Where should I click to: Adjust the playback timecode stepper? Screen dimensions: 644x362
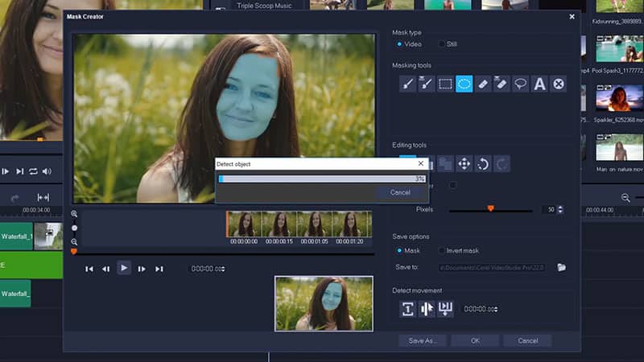click(223, 269)
